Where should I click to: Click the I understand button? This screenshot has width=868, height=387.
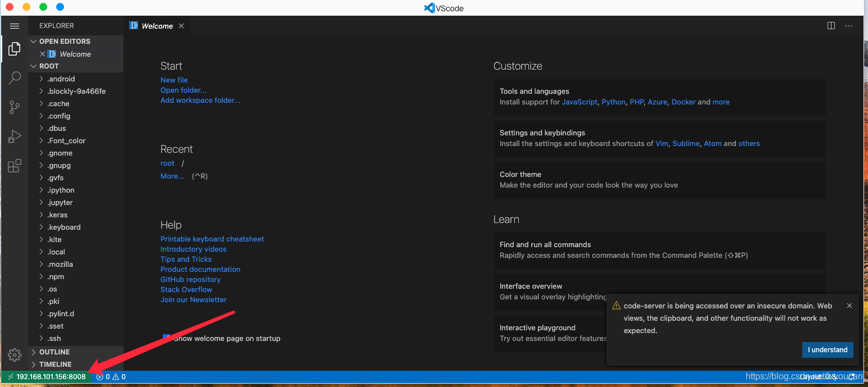828,349
